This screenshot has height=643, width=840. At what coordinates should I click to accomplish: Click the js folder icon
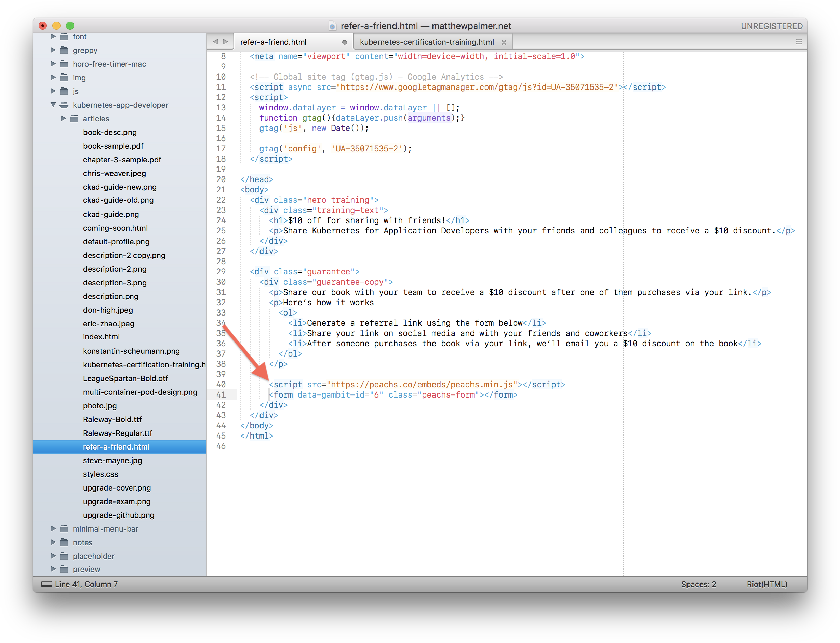(x=64, y=91)
